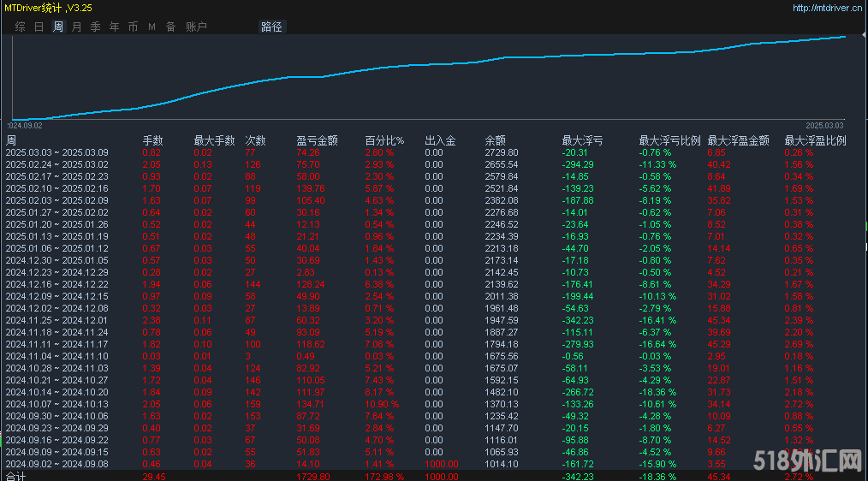Switch to the 季 quarterly tab
Viewport: 868px width, 481px height.
point(95,27)
